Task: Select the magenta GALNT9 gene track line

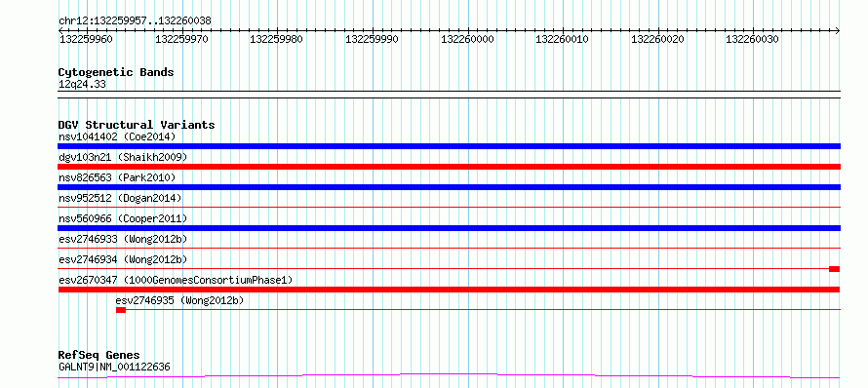Action: click(x=449, y=376)
